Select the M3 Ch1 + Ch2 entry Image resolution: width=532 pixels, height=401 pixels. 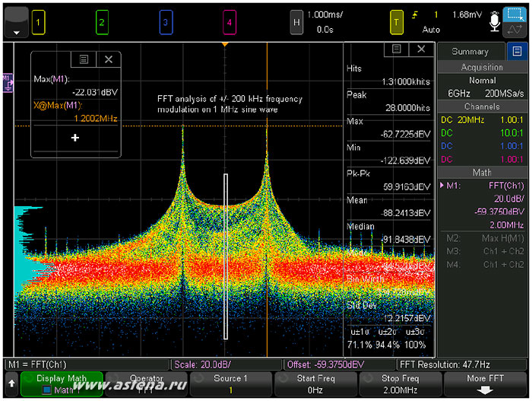(x=485, y=251)
